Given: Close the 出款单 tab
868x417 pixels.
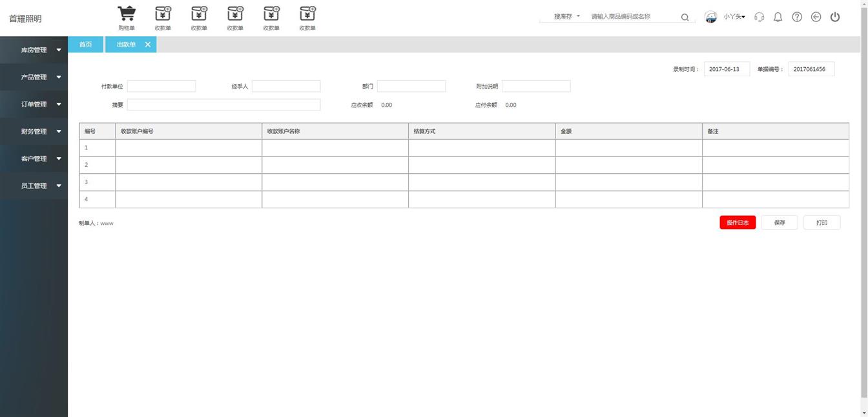Looking at the screenshot, I should click(x=148, y=45).
